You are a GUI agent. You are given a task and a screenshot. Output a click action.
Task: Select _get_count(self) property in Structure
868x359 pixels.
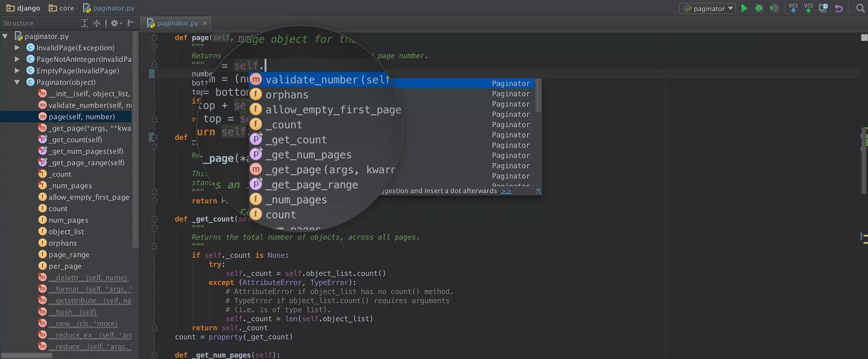[x=71, y=139]
